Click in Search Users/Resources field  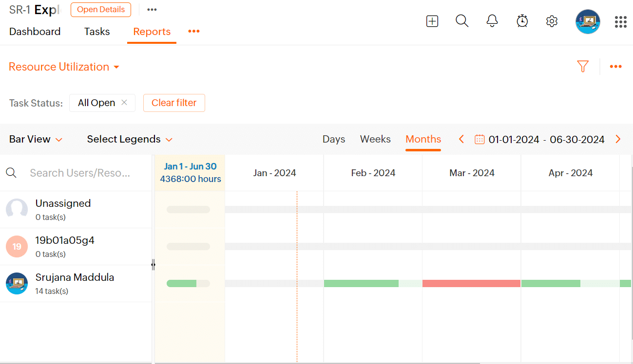80,173
